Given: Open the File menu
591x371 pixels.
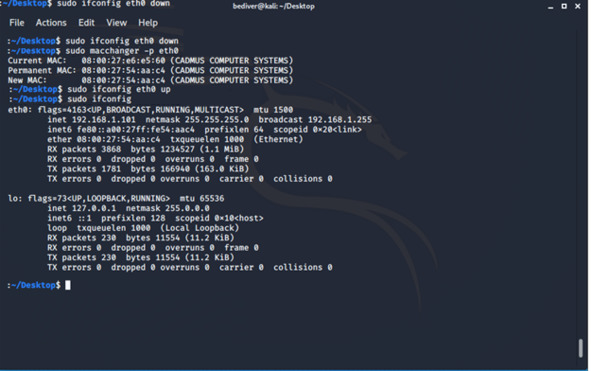Looking at the screenshot, I should [17, 23].
